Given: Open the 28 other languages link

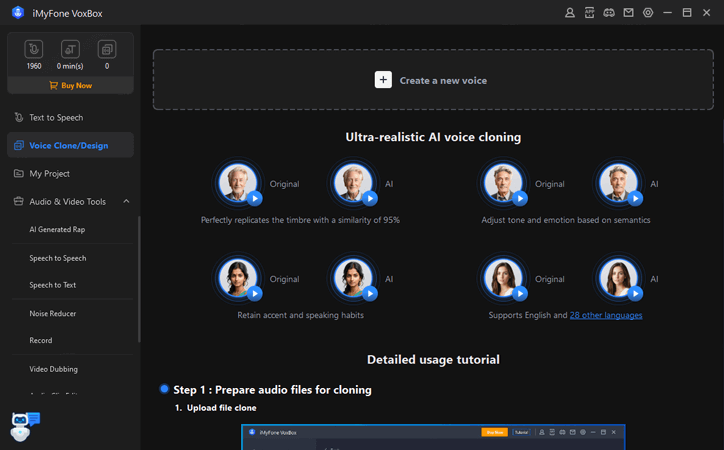Looking at the screenshot, I should tap(606, 315).
